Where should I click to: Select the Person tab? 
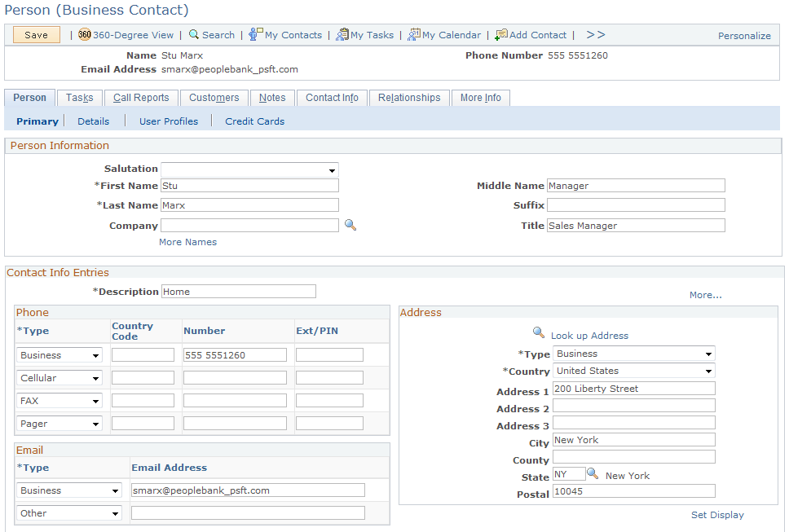click(29, 98)
